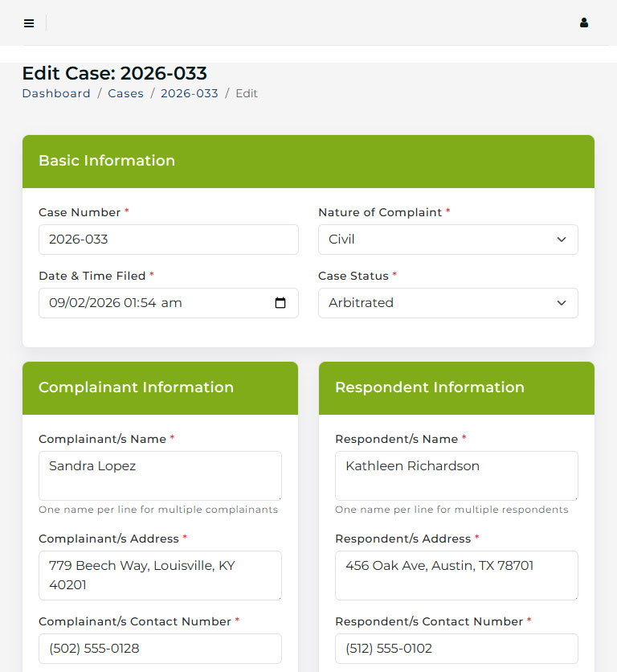Expand the Nature of Complaint dropdown
Screen dimensions: 617x672
[x=447, y=240]
